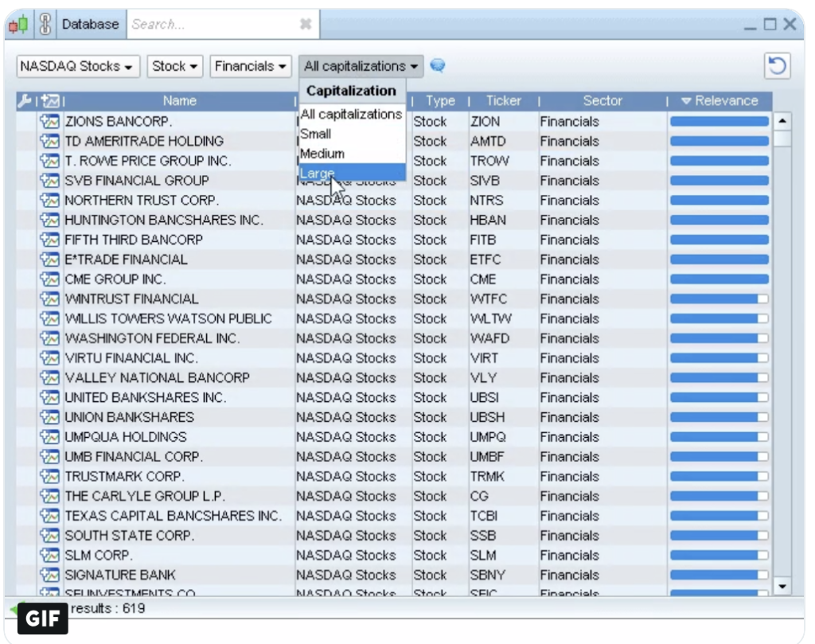Open chart icon for WASHINGTON FEDERAL INC.
The image size is (815, 644).
(49, 338)
